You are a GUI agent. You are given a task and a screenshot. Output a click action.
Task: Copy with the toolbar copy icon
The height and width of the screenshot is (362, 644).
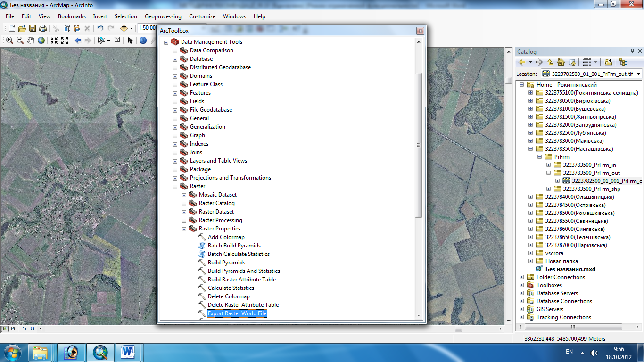[67, 28]
